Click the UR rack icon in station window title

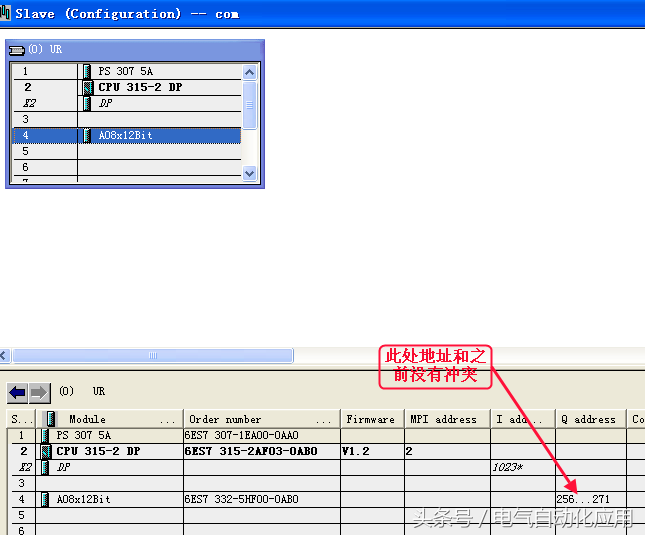point(17,49)
